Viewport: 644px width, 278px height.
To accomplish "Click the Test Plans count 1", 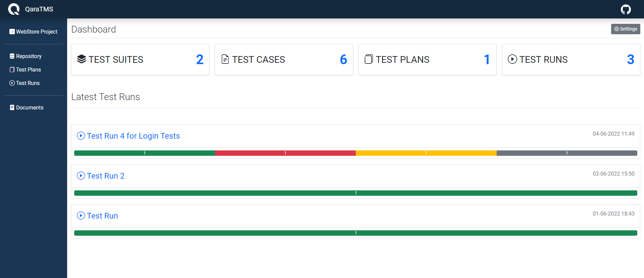I will [x=487, y=59].
